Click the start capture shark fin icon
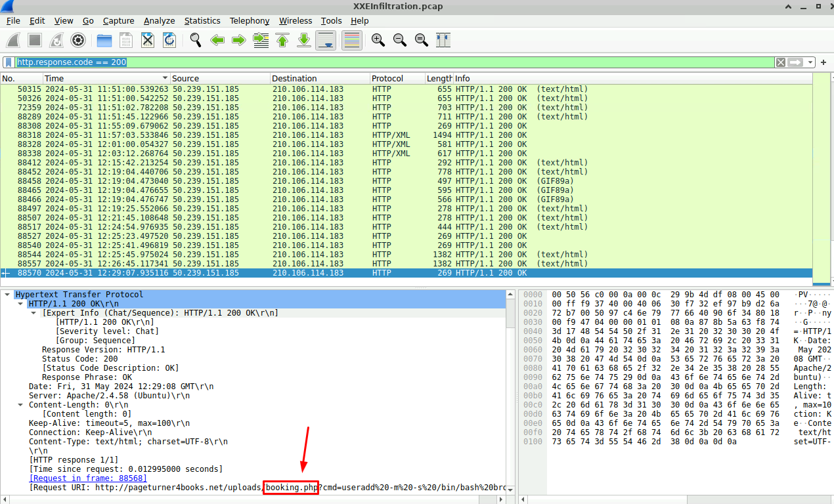 (x=13, y=40)
